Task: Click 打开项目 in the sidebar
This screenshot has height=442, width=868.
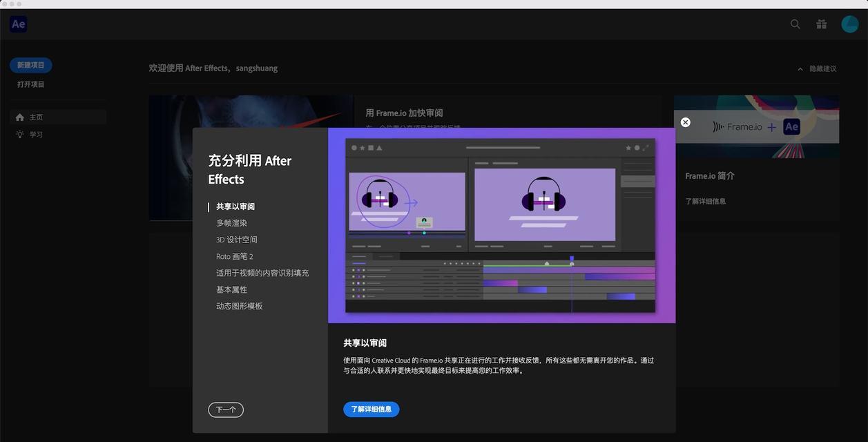Action: click(31, 84)
